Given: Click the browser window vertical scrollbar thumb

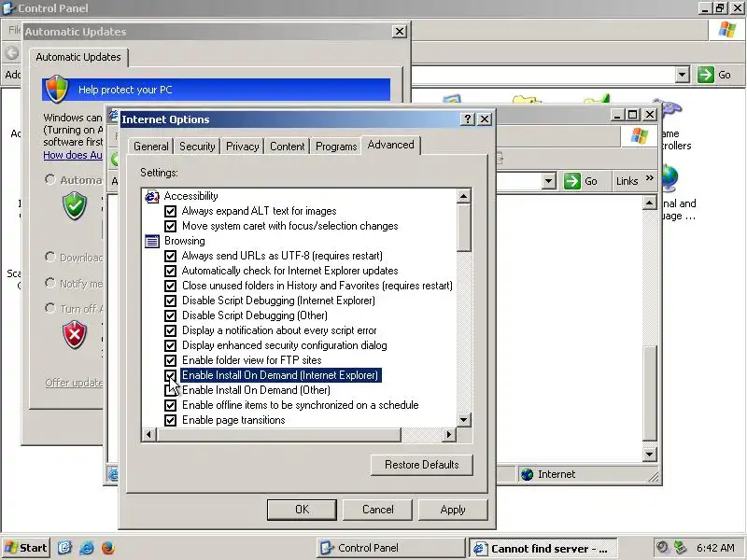Looking at the screenshot, I should pyautogui.click(x=649, y=393).
